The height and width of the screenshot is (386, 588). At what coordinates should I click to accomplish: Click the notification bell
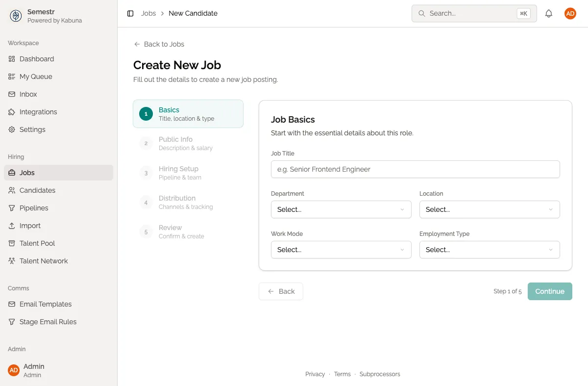pyautogui.click(x=549, y=13)
